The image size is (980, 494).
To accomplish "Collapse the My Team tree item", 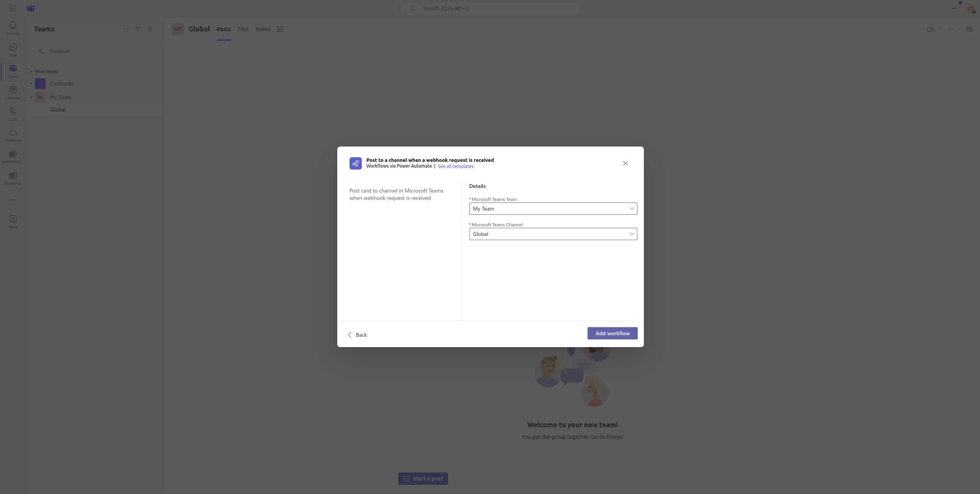I will pyautogui.click(x=31, y=97).
